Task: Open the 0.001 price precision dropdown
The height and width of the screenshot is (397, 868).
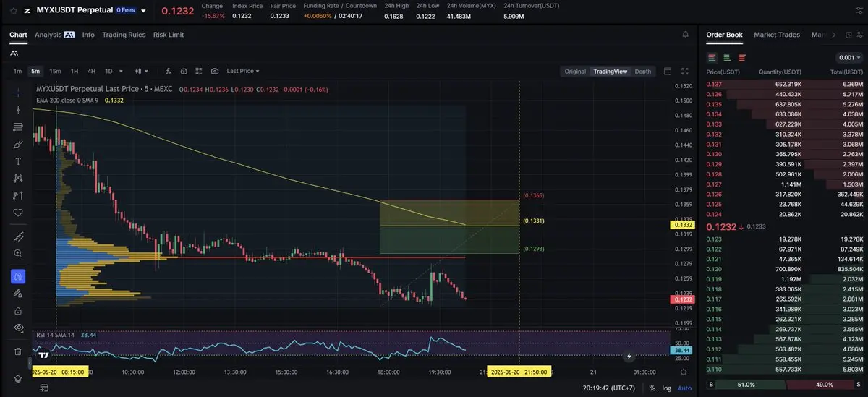Action: point(848,57)
